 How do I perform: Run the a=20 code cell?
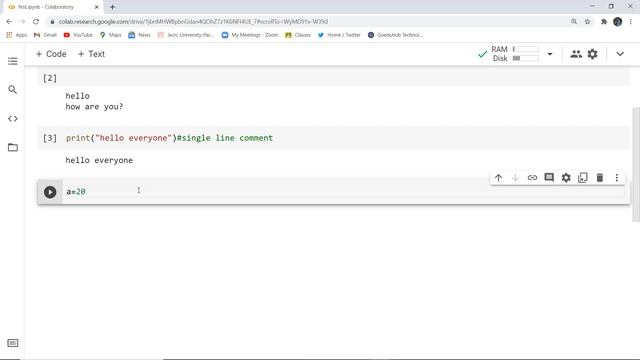(50, 192)
